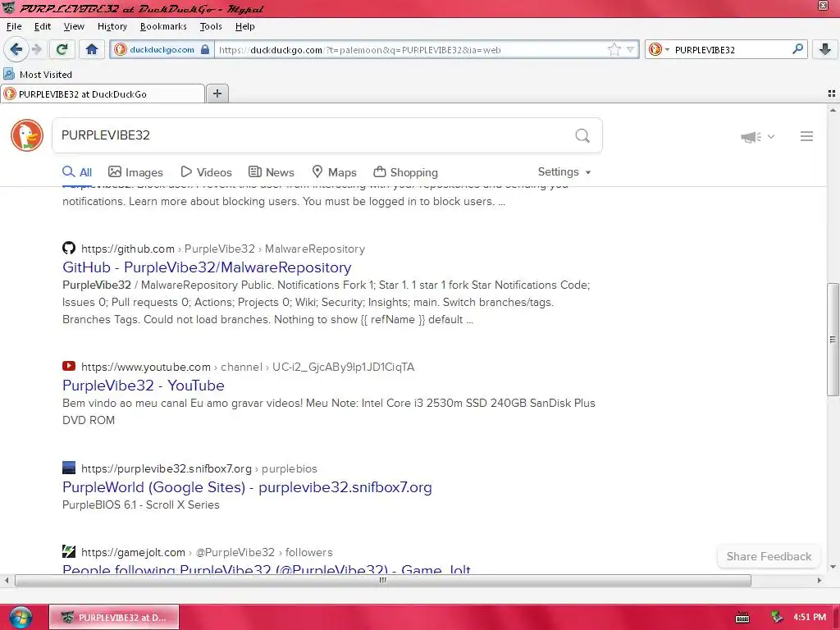
Task: Open the File menu
Action: coord(14,26)
